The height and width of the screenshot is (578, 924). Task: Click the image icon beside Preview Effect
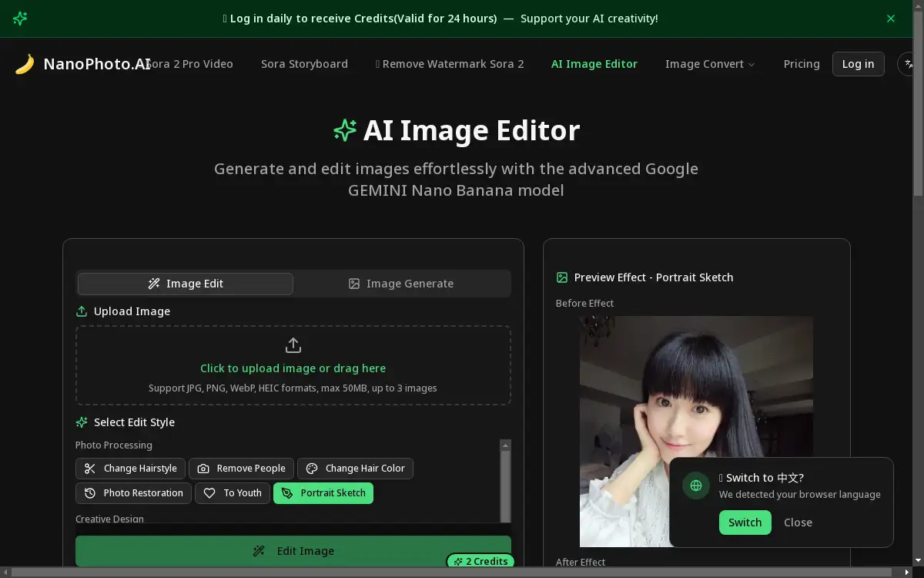(562, 277)
